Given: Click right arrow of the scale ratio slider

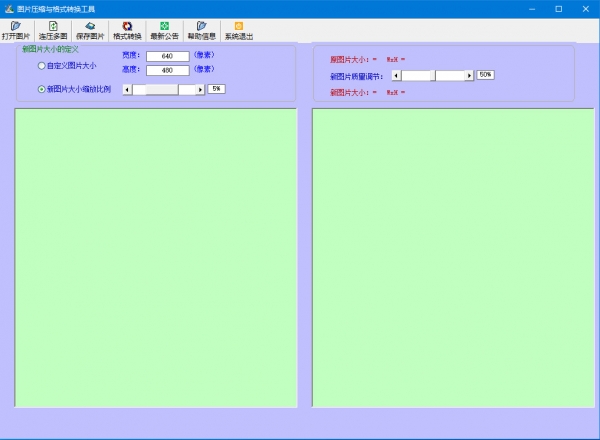Looking at the screenshot, I should click(201, 89).
